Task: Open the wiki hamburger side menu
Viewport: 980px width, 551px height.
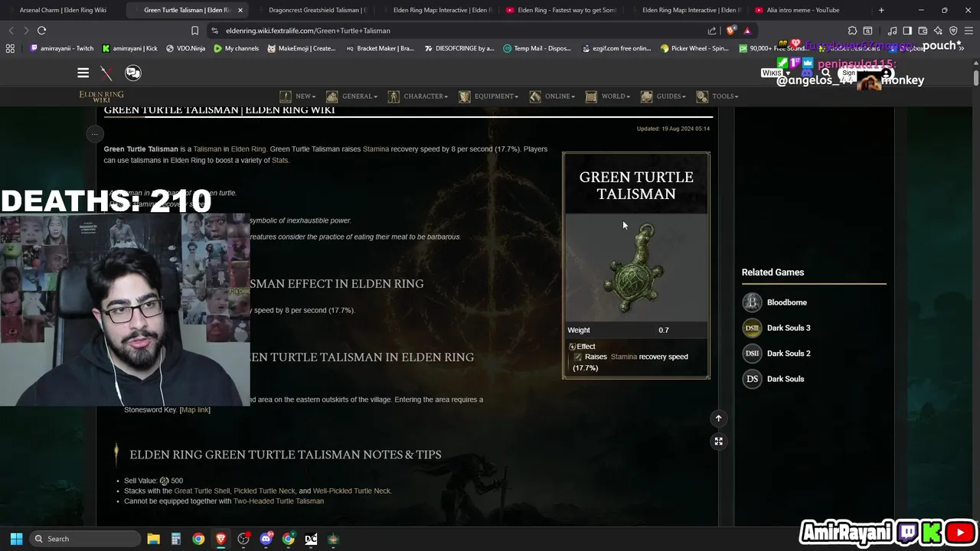Action: click(x=83, y=73)
